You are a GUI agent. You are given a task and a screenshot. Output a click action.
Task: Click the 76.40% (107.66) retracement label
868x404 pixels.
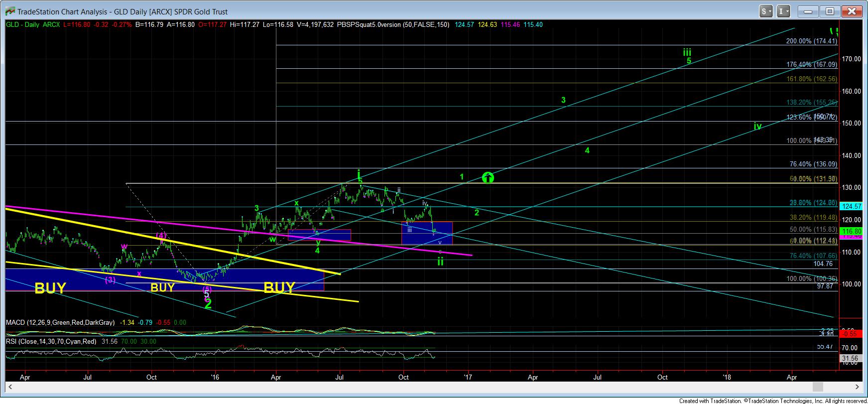(x=813, y=256)
